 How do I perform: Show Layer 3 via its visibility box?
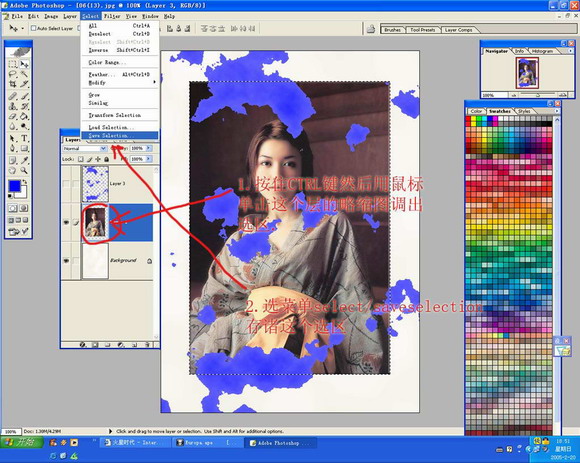click(x=66, y=183)
